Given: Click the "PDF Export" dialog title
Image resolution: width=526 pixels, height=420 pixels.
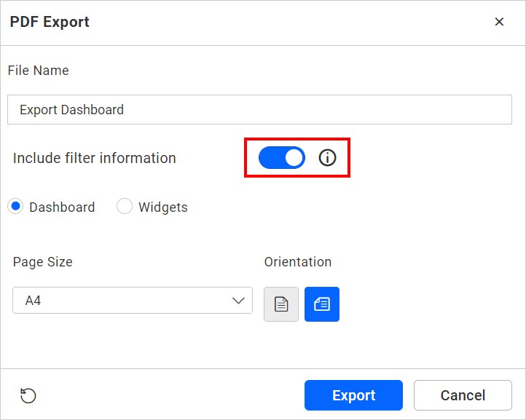Looking at the screenshot, I should pos(50,22).
